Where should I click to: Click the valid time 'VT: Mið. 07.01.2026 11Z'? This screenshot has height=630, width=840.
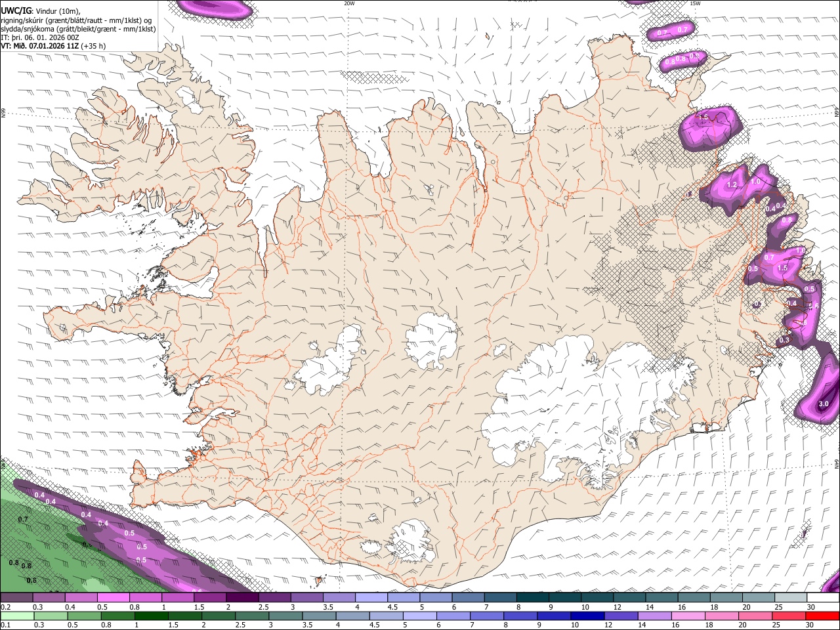[x=39, y=46]
